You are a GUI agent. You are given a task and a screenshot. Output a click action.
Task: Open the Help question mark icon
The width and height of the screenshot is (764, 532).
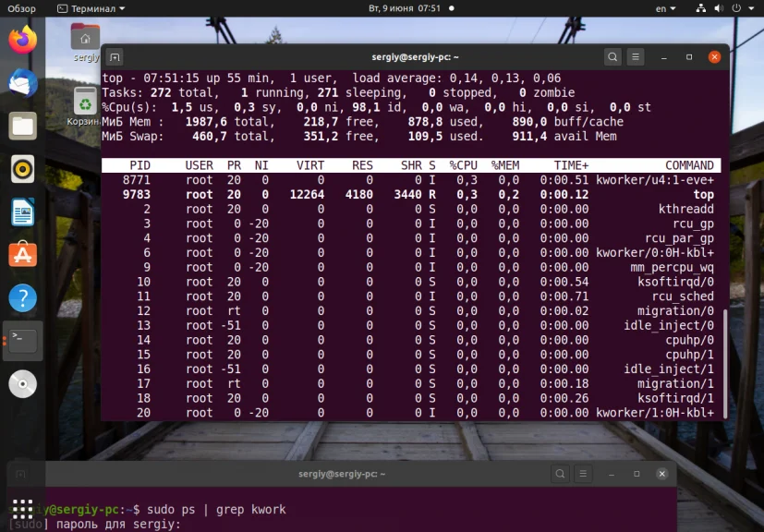[22, 297]
